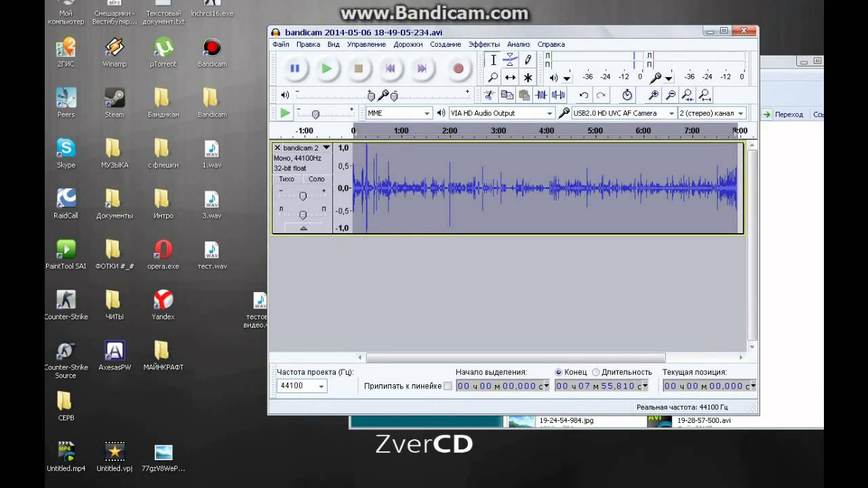
Task: Open the Steam desktop shortcut
Action: click(115, 102)
